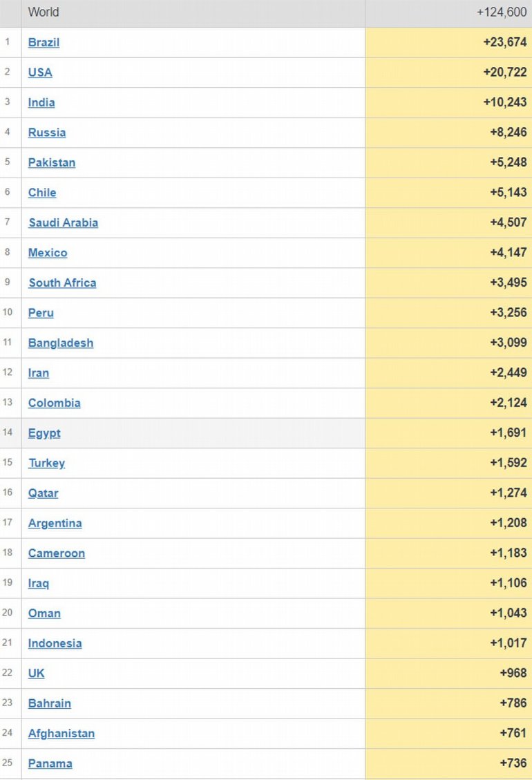Image resolution: width=532 pixels, height=780 pixels.
Task: Open the Indonesia link
Action: tap(55, 643)
